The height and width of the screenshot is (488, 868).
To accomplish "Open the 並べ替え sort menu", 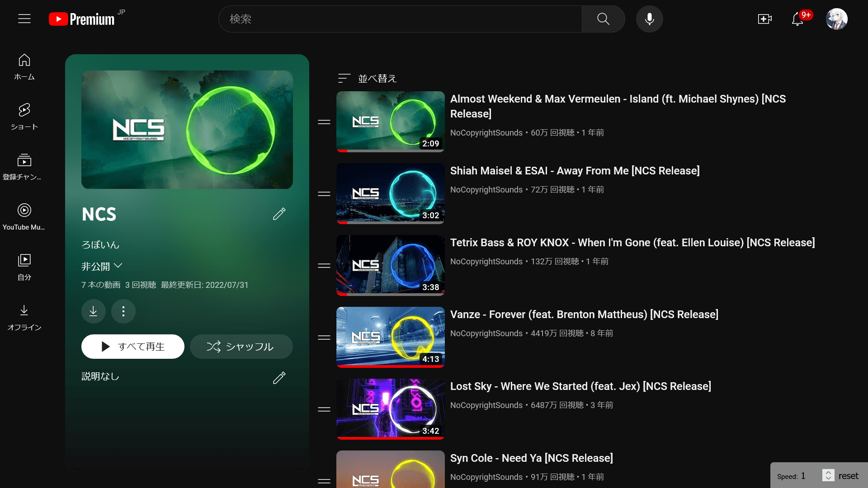I will [x=367, y=79].
